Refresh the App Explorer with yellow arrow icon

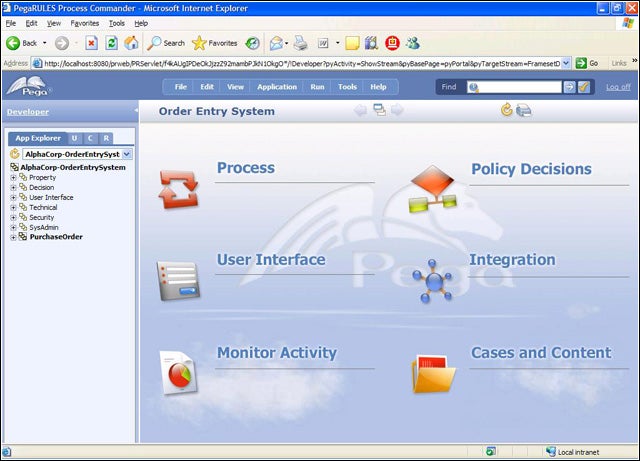(x=15, y=154)
